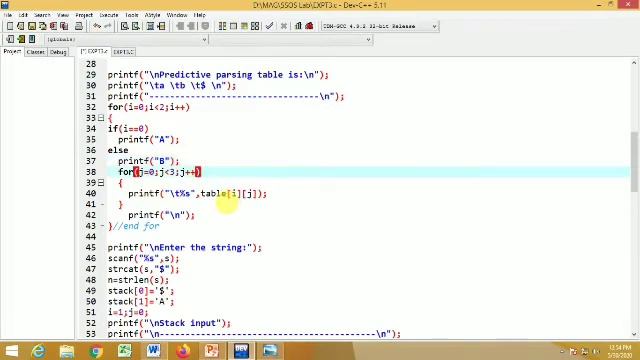The height and width of the screenshot is (360, 640).
Task: Click the Close file toolbar icon
Action: pos(53,26)
